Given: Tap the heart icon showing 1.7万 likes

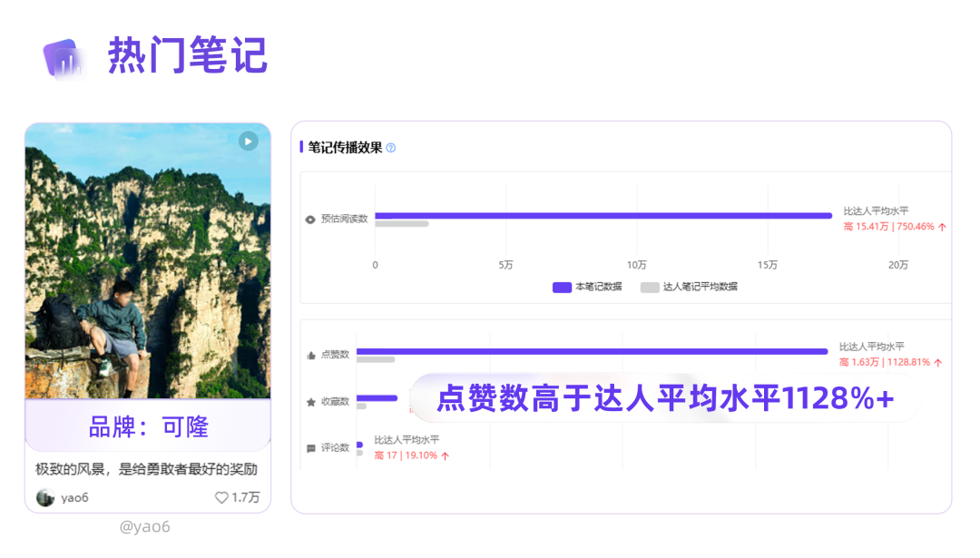Looking at the screenshot, I should [x=221, y=498].
